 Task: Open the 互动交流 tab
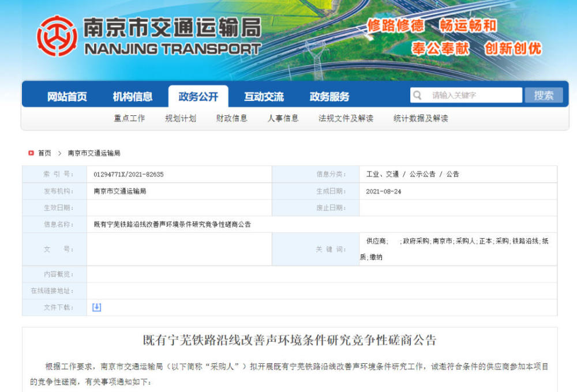(264, 97)
